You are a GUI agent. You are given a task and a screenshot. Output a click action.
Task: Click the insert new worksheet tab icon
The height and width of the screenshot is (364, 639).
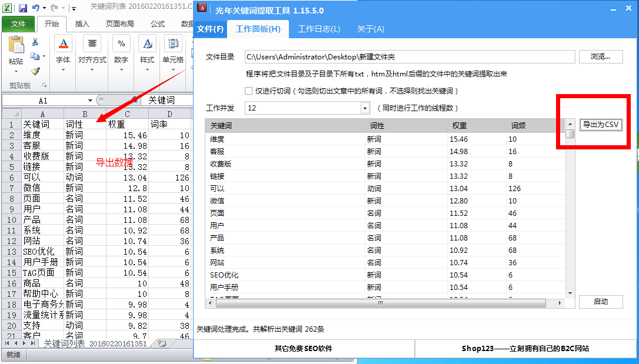162,343
